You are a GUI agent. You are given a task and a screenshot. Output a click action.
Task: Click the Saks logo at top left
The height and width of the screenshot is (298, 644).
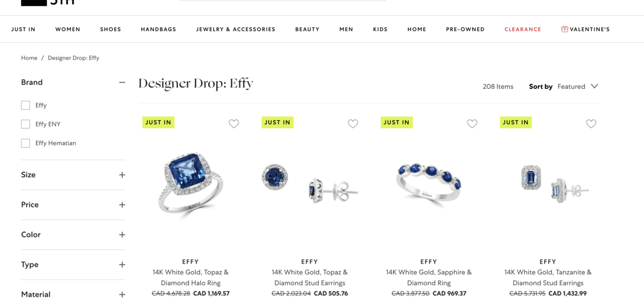coord(48,2)
